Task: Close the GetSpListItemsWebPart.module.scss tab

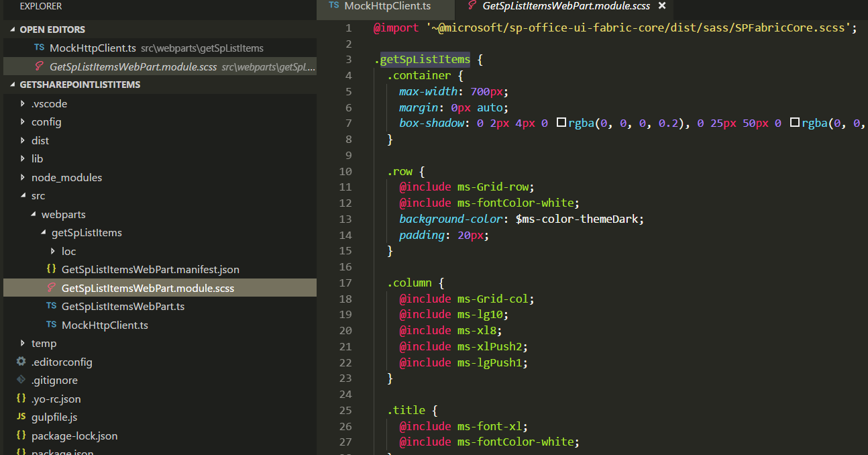Action: point(662,6)
